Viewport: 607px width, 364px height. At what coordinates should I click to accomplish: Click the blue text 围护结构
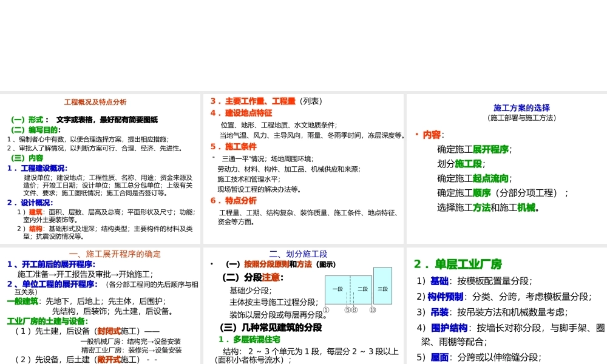click(449, 328)
